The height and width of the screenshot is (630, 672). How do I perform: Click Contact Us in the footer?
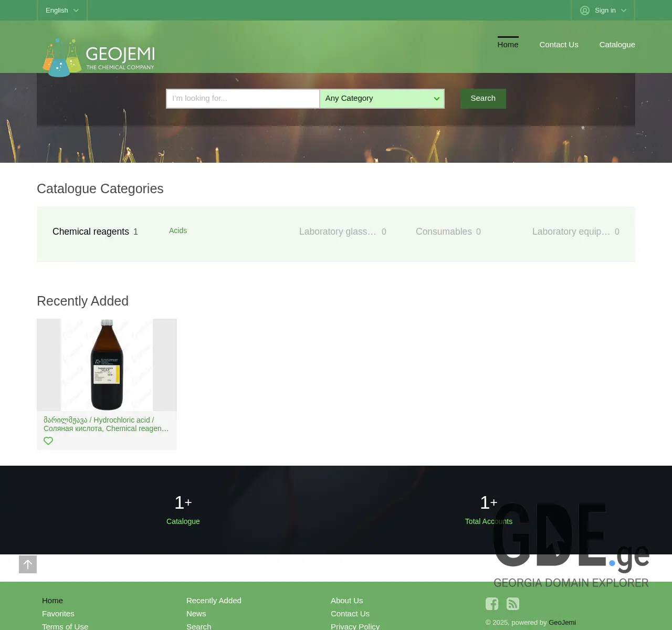point(350,613)
